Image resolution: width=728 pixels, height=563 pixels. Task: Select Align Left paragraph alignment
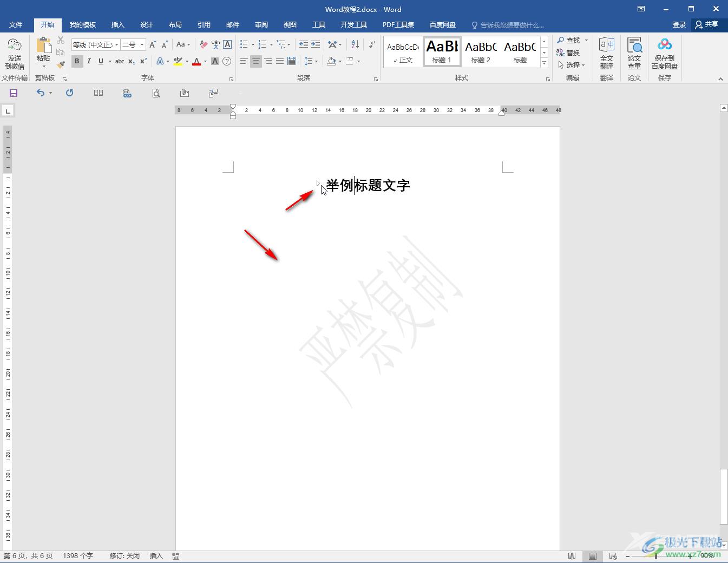[x=244, y=61]
